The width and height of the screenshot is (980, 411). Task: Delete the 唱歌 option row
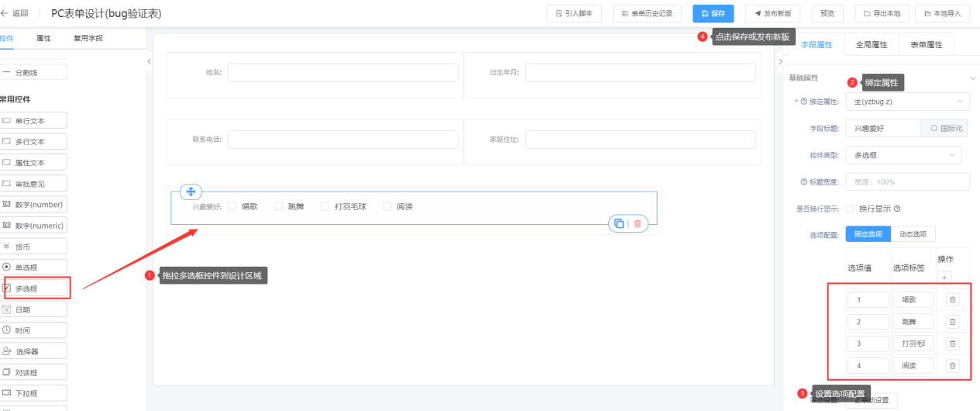click(x=953, y=300)
